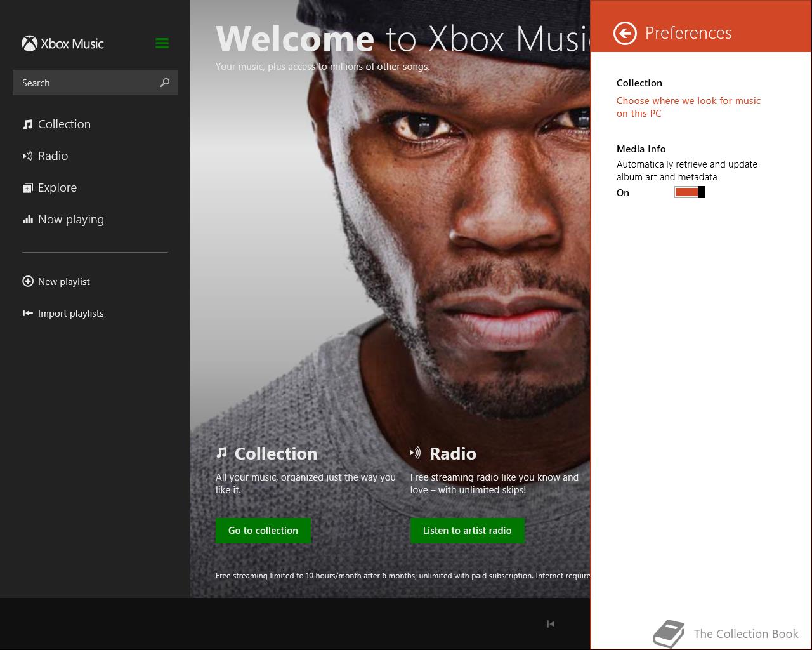Click the 'Media Info' heading text
The image size is (812, 650).
pos(641,149)
